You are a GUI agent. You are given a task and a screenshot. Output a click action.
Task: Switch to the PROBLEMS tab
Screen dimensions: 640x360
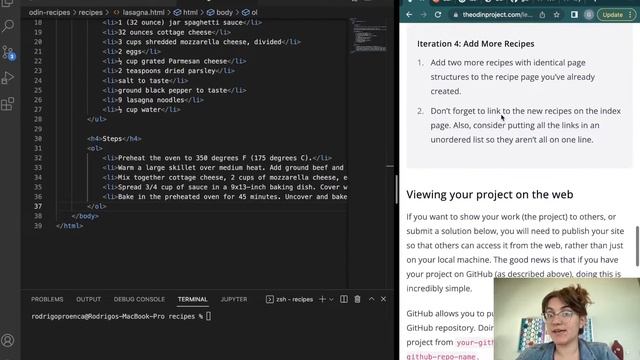(x=47, y=299)
